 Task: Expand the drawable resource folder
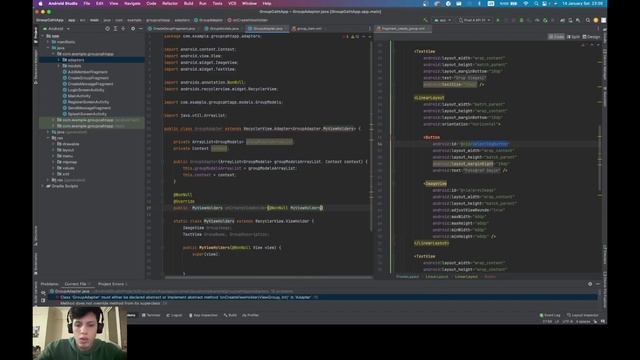pyautogui.click(x=53, y=144)
